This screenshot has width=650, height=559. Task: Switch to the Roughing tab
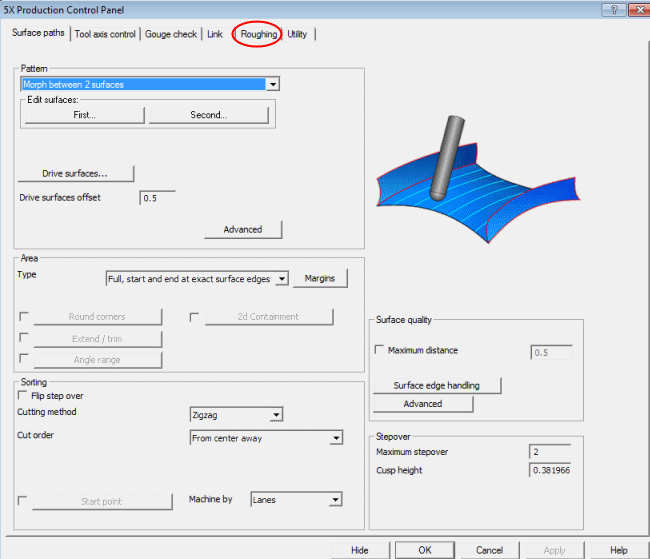258,34
